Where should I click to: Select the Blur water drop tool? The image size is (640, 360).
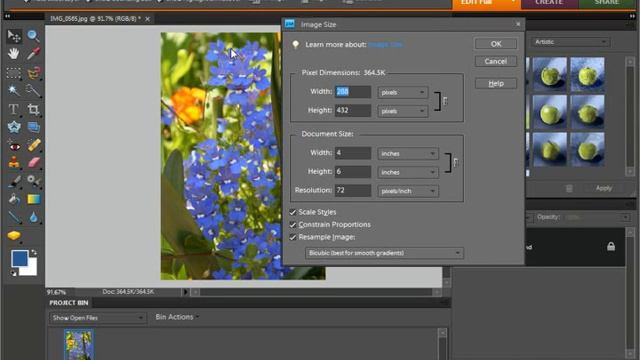tap(33, 217)
